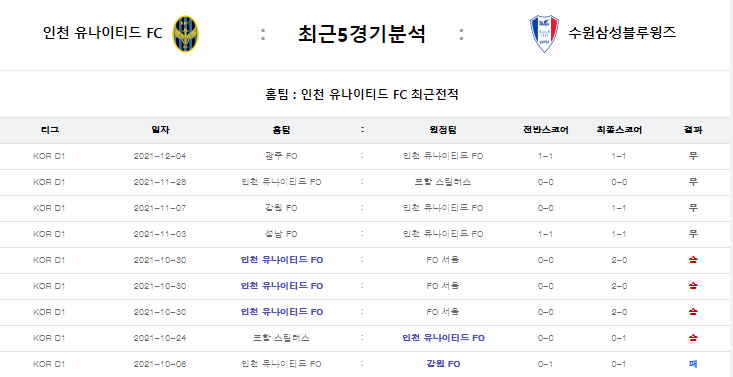Click the blue 패 result on last row
This screenshot has width=733, height=377.
point(693,364)
